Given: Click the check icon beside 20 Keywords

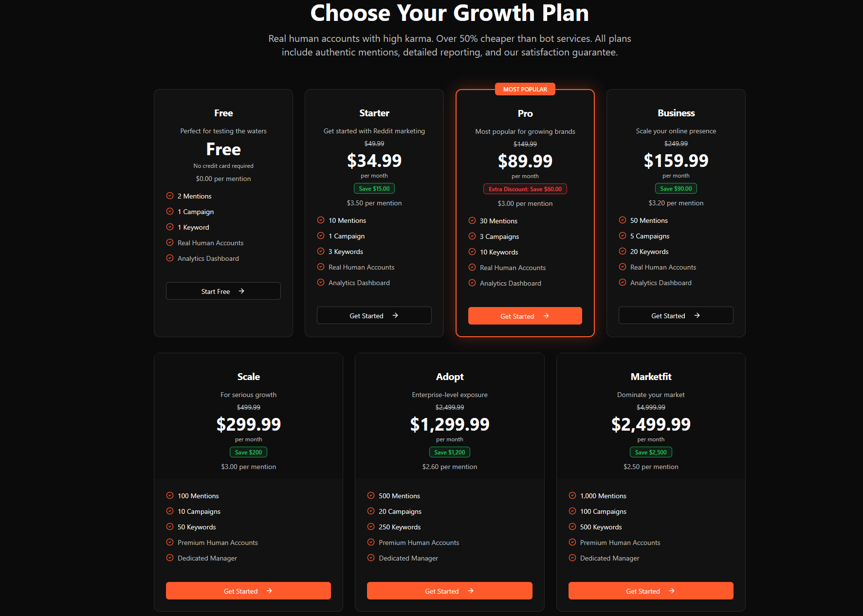Looking at the screenshot, I should [x=623, y=251].
